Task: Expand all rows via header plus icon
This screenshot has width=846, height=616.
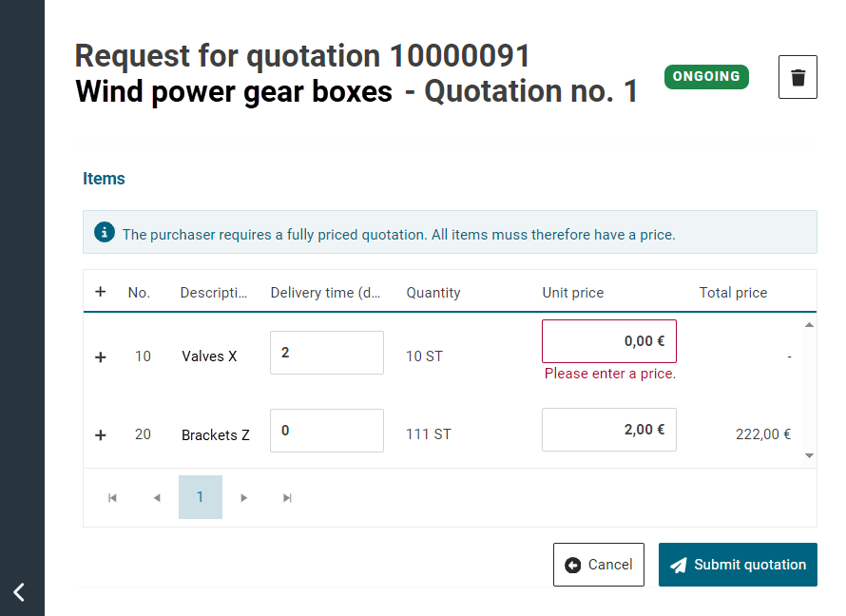Action: [x=100, y=292]
